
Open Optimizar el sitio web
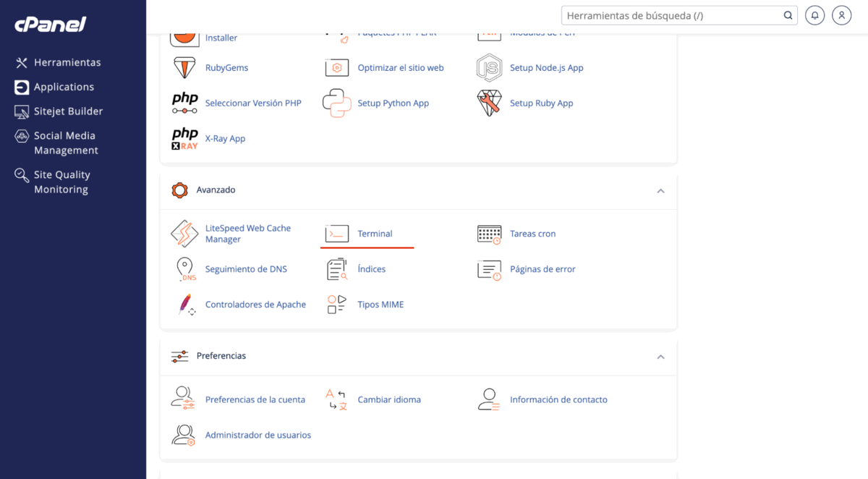point(401,67)
